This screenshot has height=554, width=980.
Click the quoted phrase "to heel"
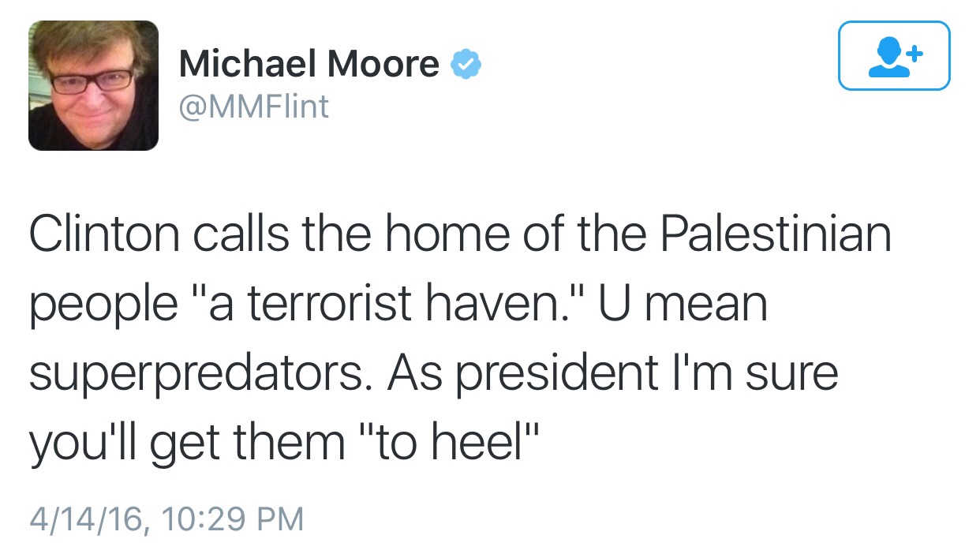pyautogui.click(x=452, y=440)
